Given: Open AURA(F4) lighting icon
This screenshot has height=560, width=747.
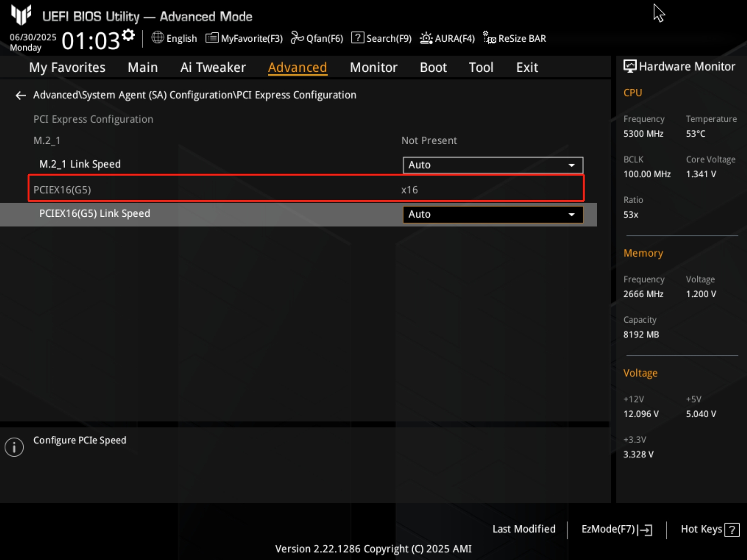Looking at the screenshot, I should tap(426, 38).
